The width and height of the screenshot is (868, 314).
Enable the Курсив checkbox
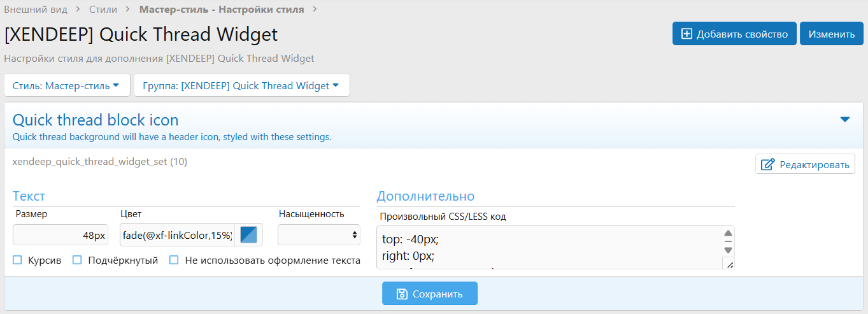[x=17, y=260]
